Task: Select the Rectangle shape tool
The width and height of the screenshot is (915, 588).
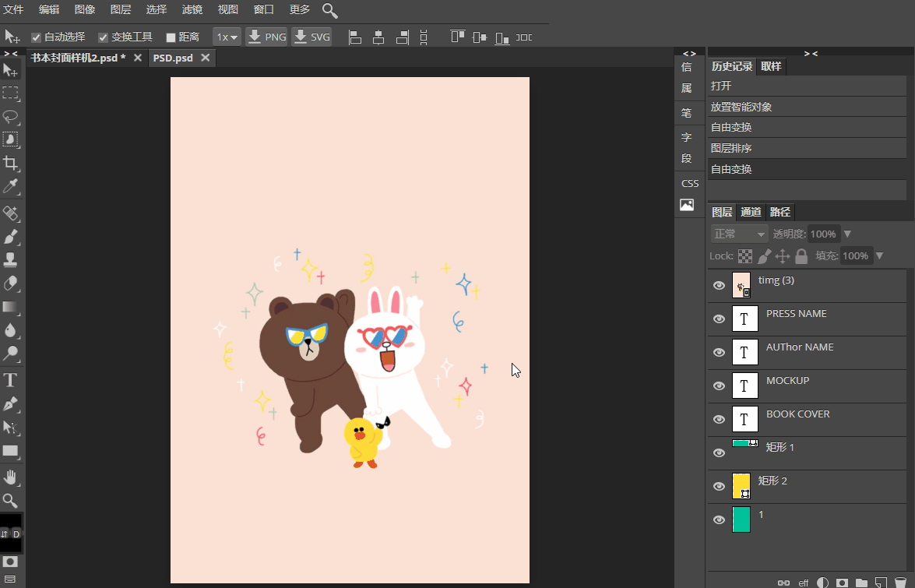Action: point(10,450)
